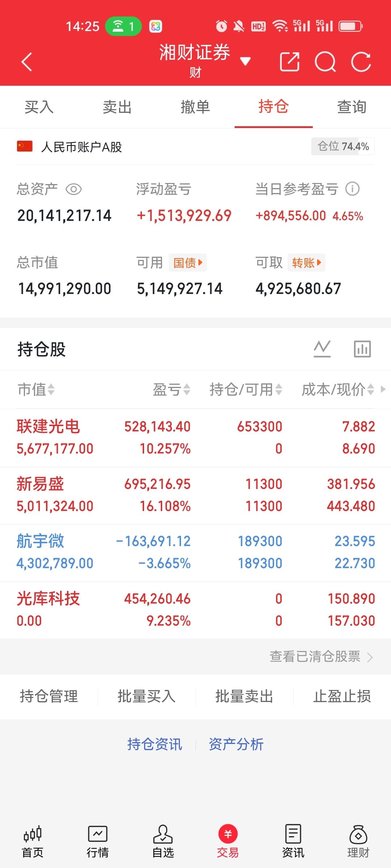391x868 pixels.
Task: Tap floating profit value +1,513,929.69
Action: click(184, 216)
